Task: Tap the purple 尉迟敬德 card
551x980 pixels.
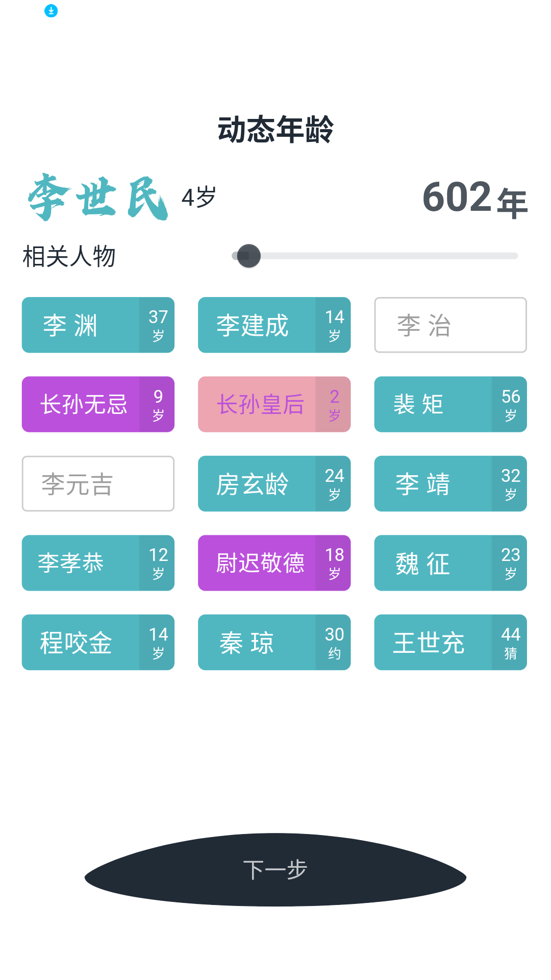Action: pos(274,563)
